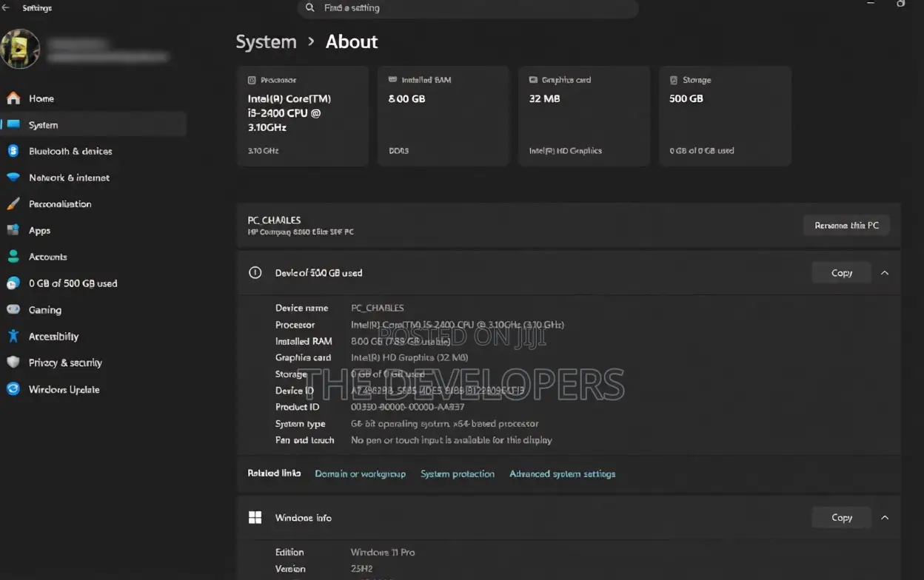This screenshot has height=580, width=924.
Task: Collapse the device specifications section
Action: coord(885,273)
